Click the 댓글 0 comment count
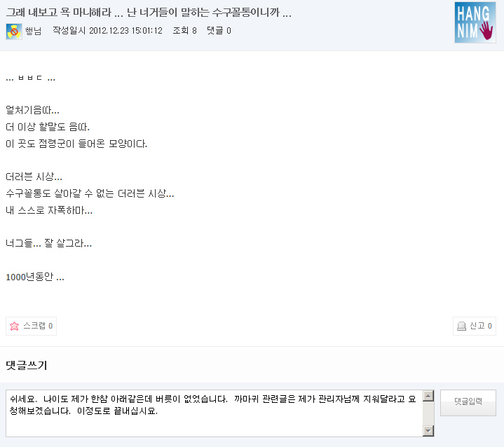This screenshot has width=504, height=447. pos(219,31)
